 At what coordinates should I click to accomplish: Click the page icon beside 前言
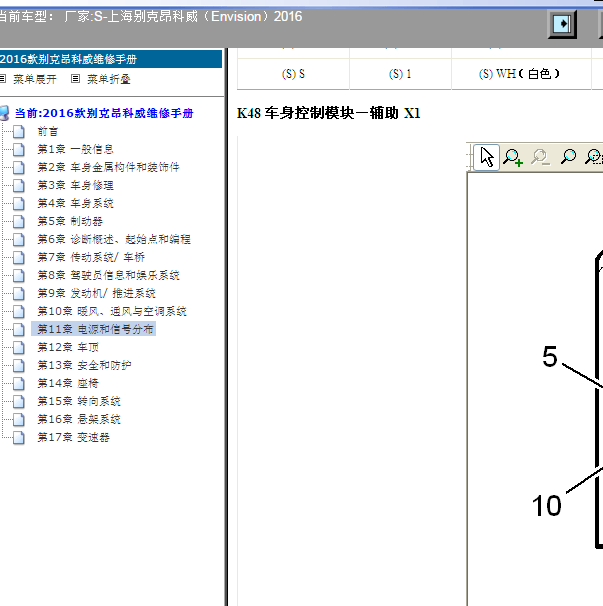pyautogui.click(x=19, y=131)
